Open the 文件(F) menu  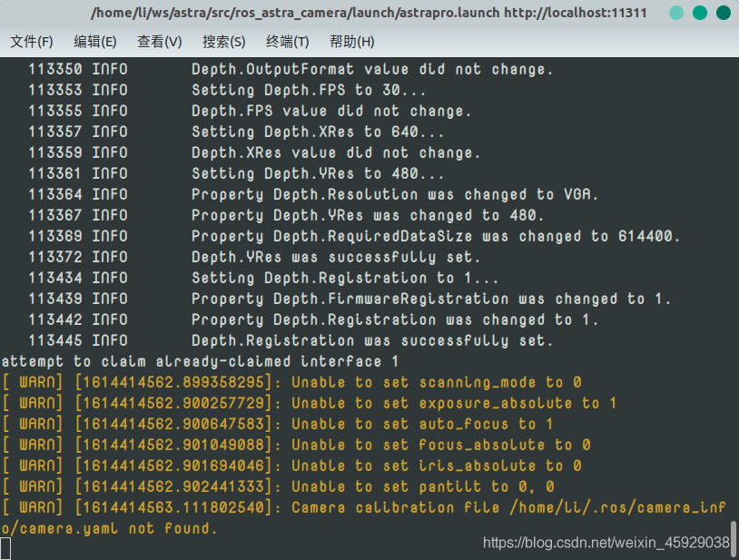[x=31, y=42]
